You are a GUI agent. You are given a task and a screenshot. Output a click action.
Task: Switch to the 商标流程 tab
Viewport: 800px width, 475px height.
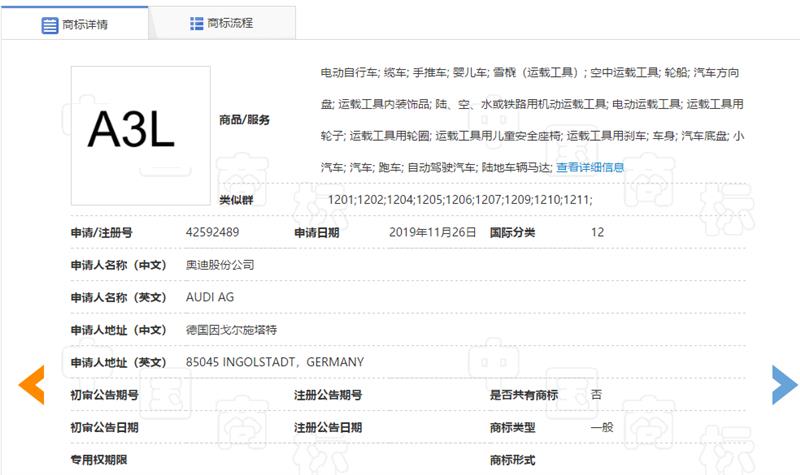click(222, 23)
